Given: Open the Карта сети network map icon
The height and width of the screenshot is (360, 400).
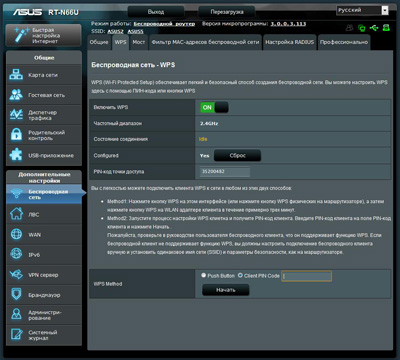Looking at the screenshot, I should [x=16, y=75].
